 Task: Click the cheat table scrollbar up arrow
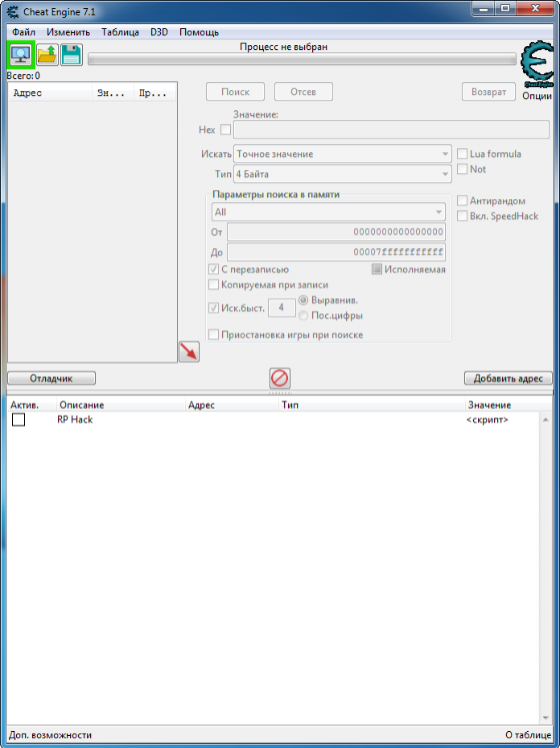[546, 420]
